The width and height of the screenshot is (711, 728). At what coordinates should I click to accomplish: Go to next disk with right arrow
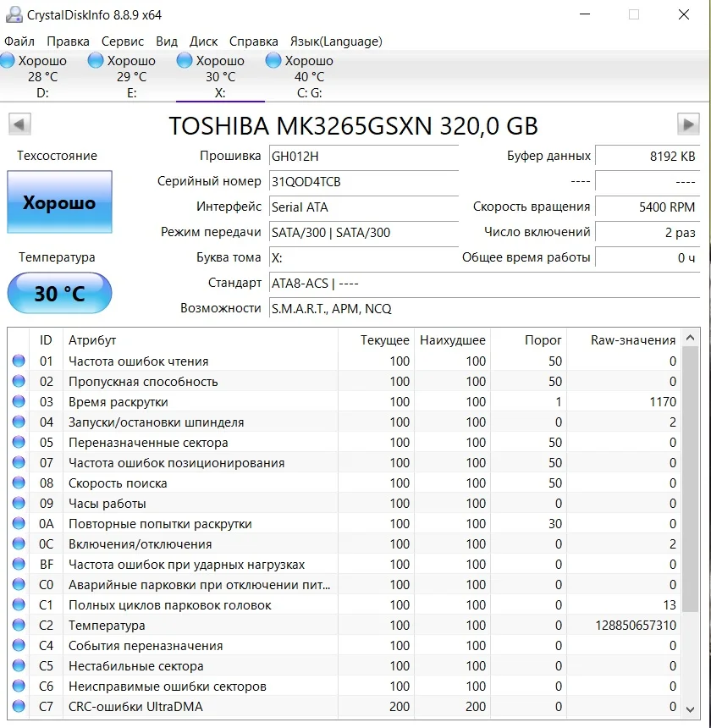(x=688, y=124)
